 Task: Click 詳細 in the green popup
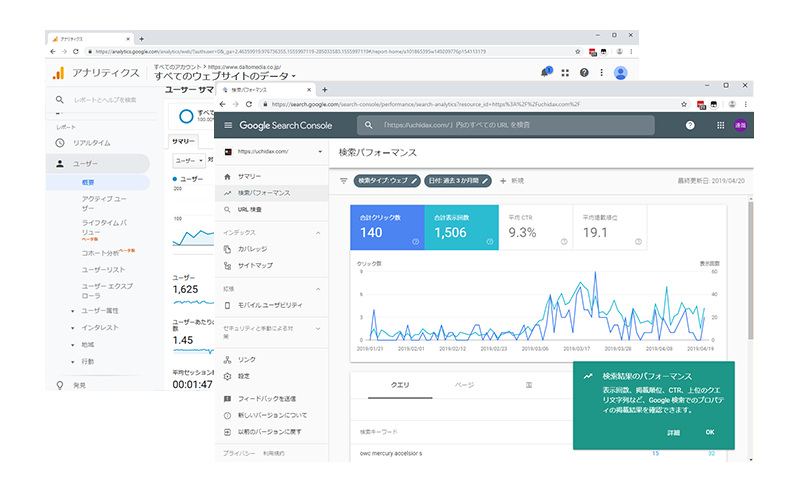pyautogui.click(x=673, y=432)
